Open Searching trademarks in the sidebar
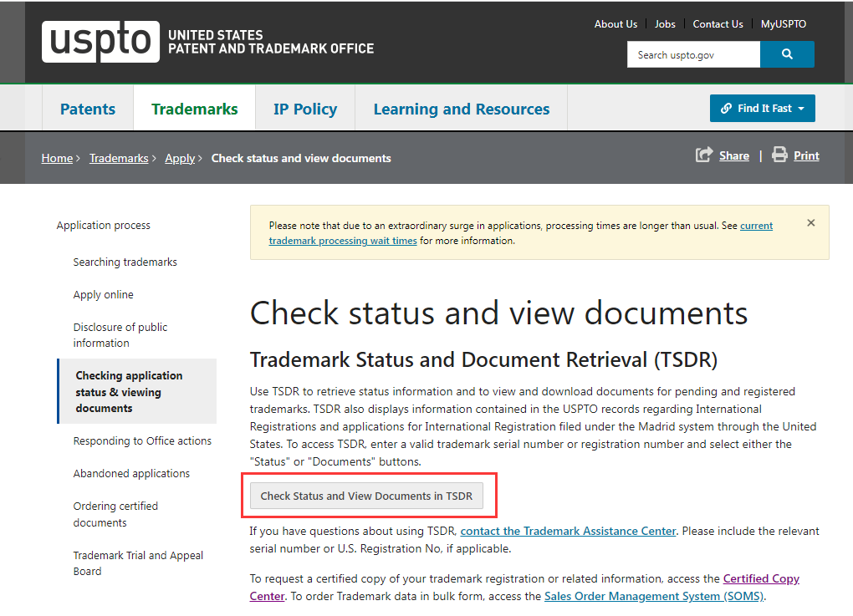Image resolution: width=853 pixels, height=616 pixels. coord(125,262)
